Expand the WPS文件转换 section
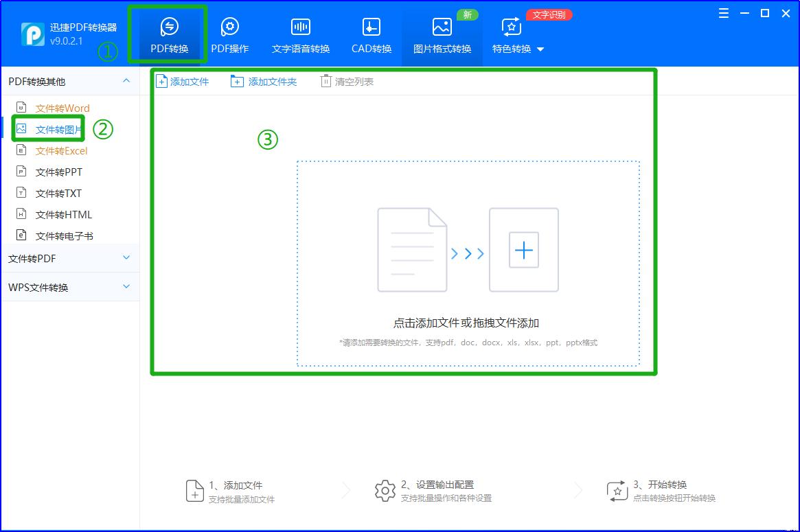This screenshot has height=532, width=800. click(x=69, y=286)
